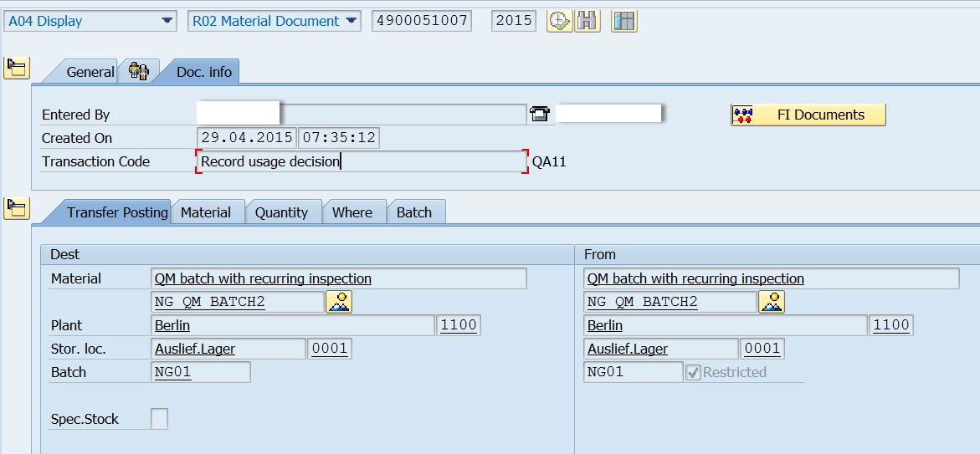Click the material document number field 4900051007

[422, 21]
